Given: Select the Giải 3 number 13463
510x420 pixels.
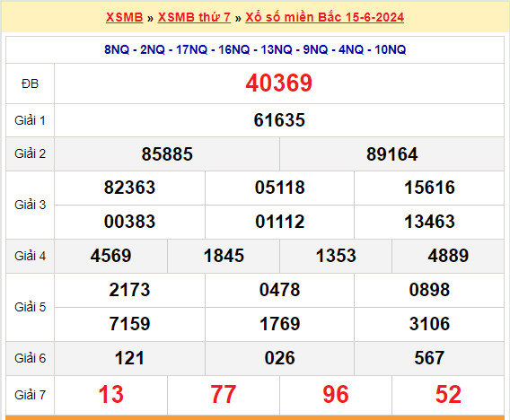Looking at the screenshot, I should tap(429, 222).
